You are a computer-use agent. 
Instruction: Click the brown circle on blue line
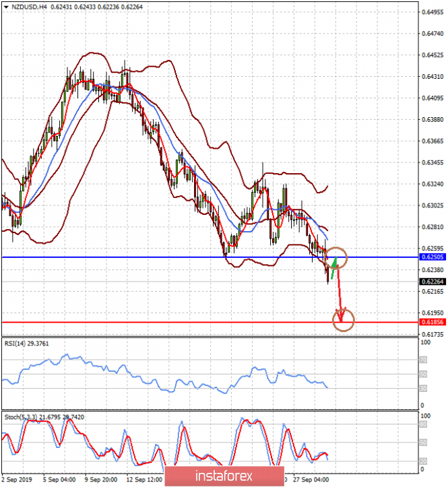[337, 257]
